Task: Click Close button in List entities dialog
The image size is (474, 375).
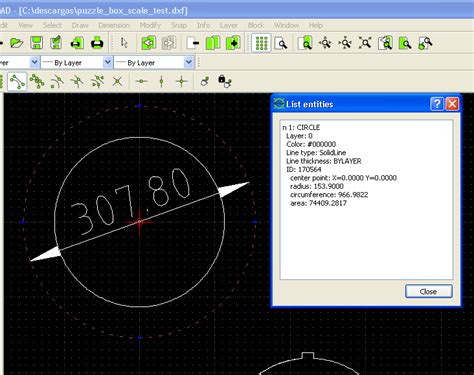Action: point(429,292)
